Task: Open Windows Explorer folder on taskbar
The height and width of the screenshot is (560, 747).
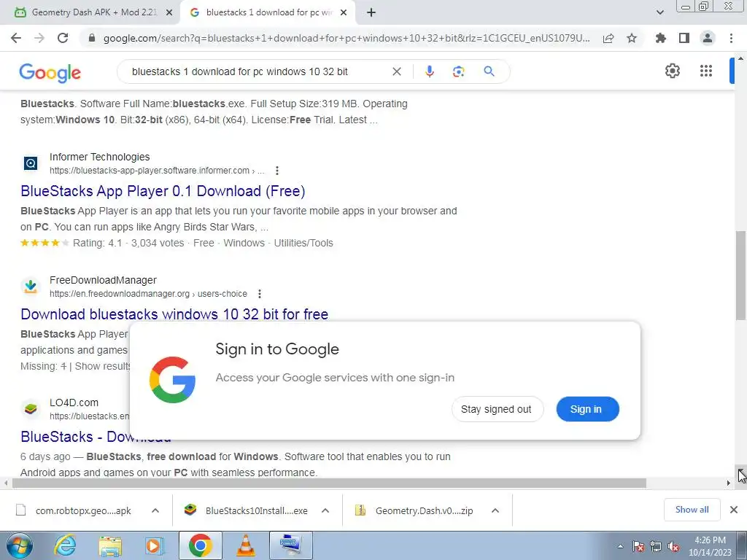Action: (x=110, y=545)
